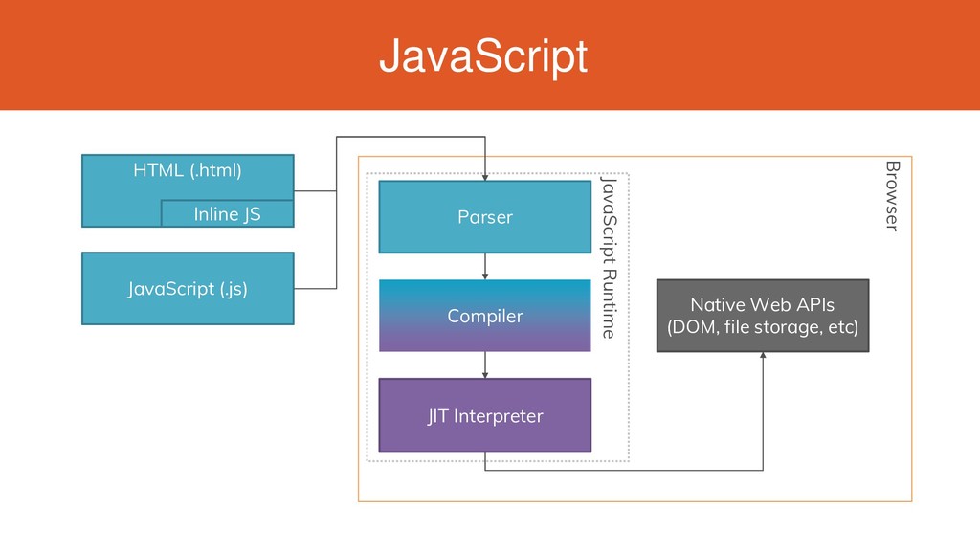980x551 pixels.
Task: Click the Inline JS box
Action: (x=228, y=213)
